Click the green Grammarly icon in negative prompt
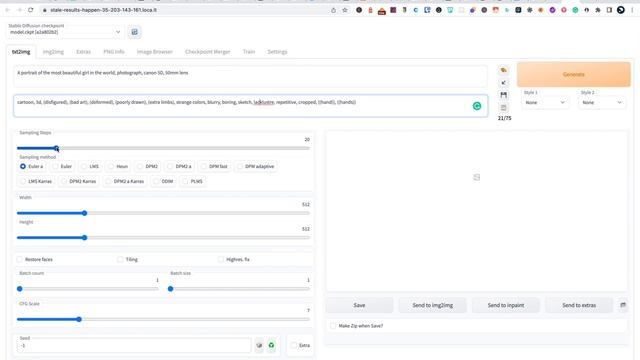 pos(477,106)
